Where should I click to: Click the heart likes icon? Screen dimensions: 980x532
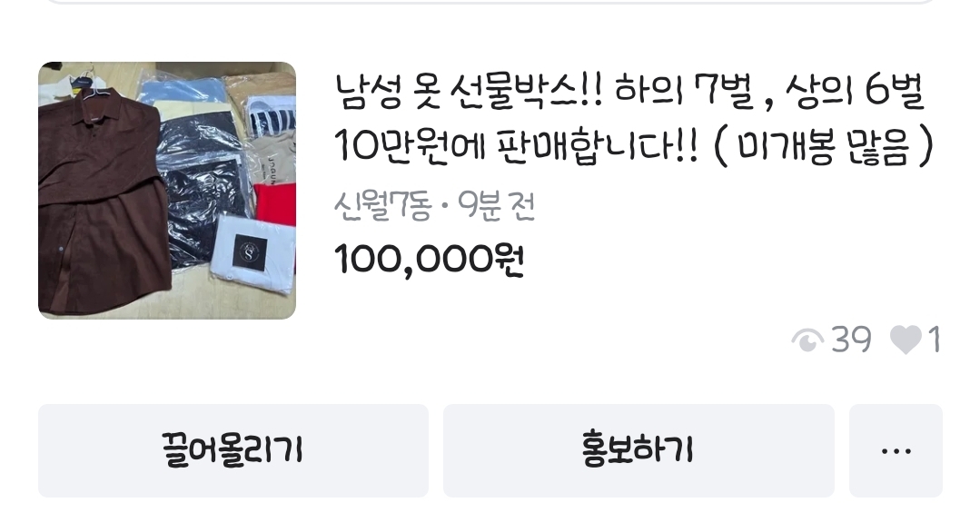click(906, 340)
